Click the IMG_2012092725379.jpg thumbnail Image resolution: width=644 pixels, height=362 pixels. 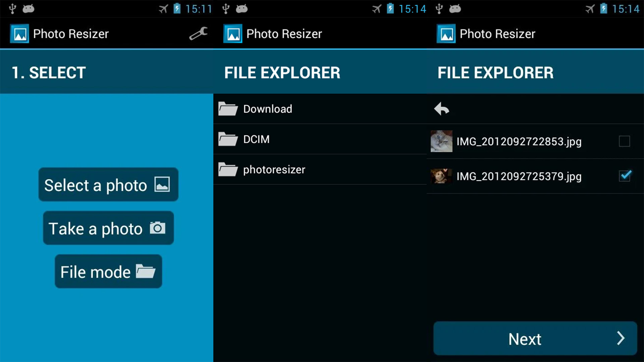(441, 176)
